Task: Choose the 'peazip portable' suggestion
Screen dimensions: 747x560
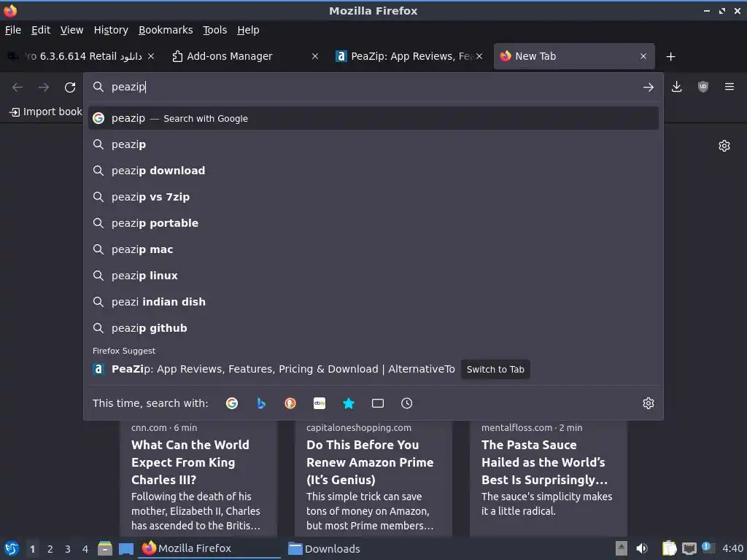Action: (x=373, y=223)
